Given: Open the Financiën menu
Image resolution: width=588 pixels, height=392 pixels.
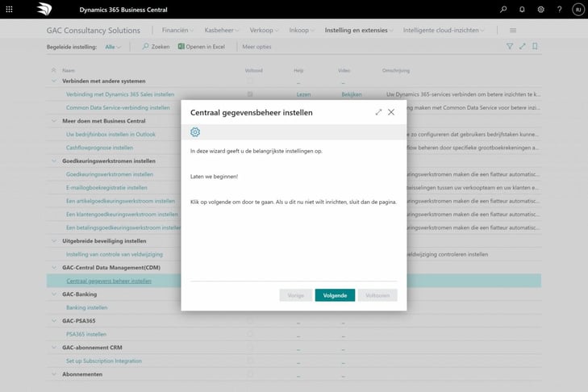Looking at the screenshot, I should pos(177,31).
